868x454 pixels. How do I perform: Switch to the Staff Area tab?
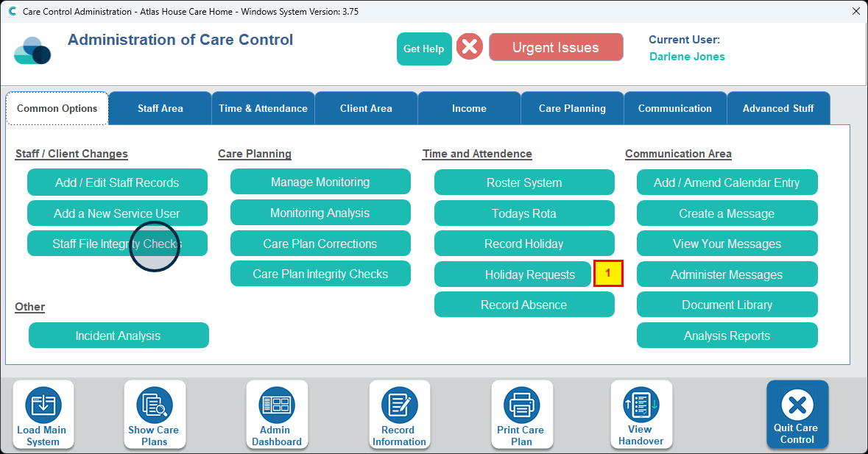coord(160,108)
